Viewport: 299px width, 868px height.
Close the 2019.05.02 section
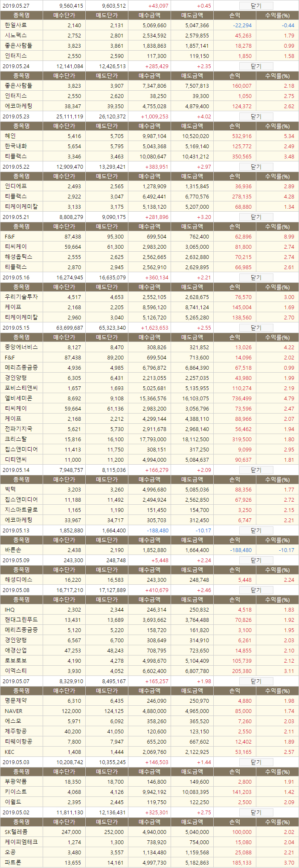pyautogui.click(x=256, y=813)
